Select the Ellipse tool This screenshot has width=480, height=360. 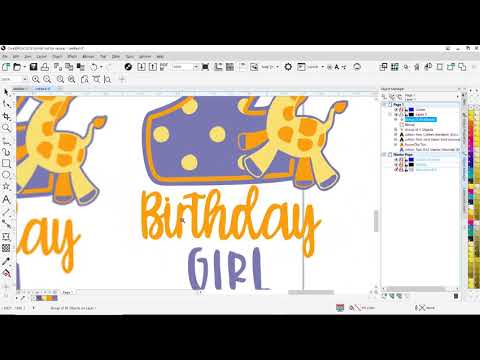tap(6, 175)
